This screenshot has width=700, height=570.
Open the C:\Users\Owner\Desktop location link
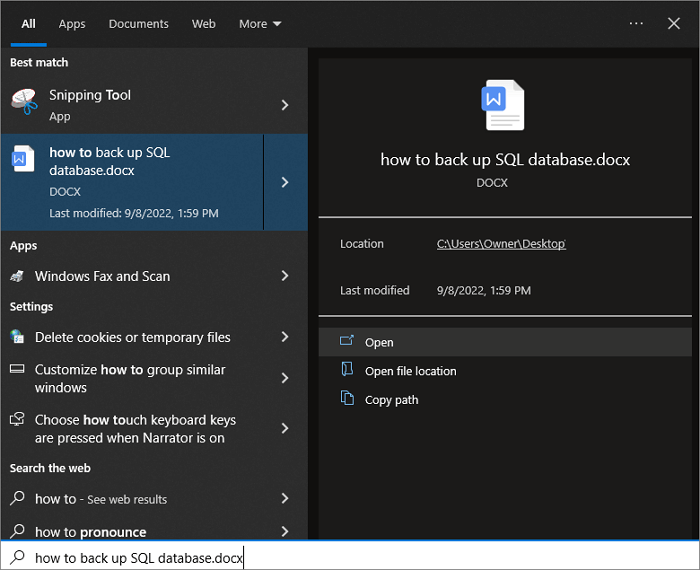click(501, 244)
